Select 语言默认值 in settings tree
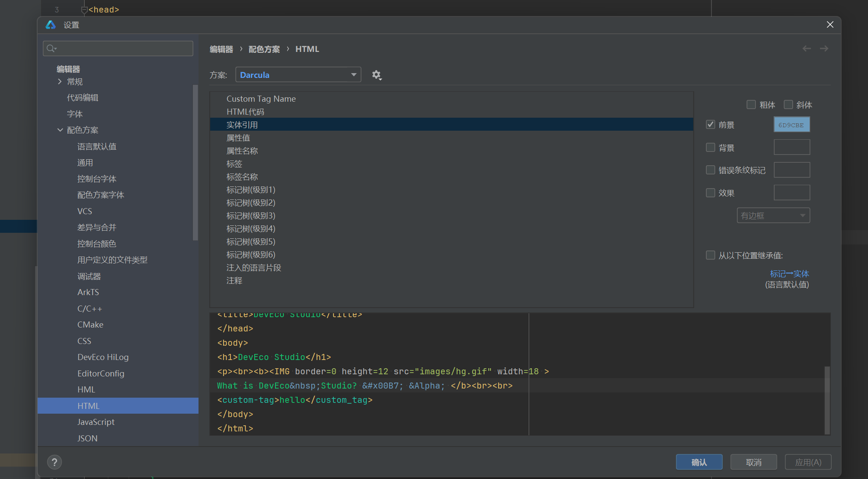 tap(97, 146)
